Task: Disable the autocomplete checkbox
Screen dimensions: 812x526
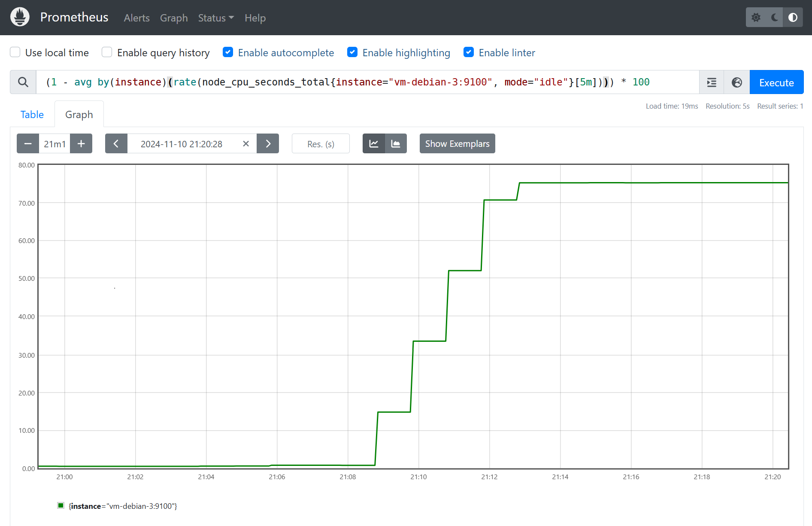Action: coord(228,52)
